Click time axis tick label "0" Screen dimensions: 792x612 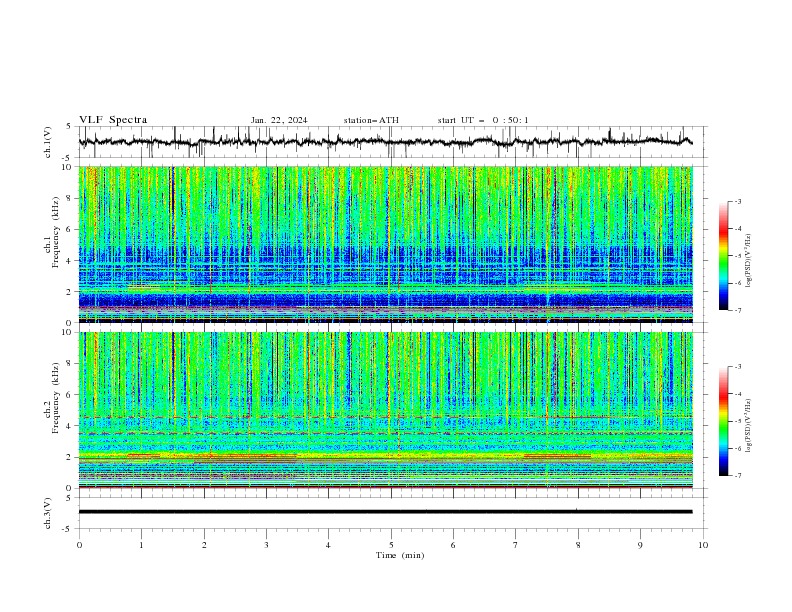coord(79,545)
